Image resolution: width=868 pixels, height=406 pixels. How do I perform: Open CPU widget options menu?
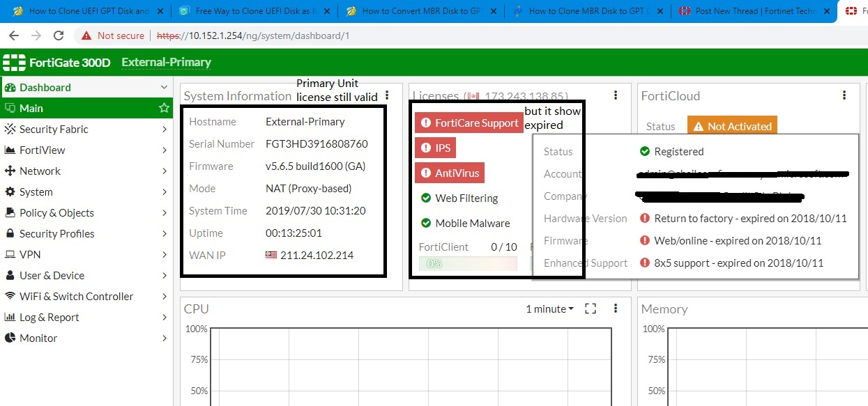coord(616,309)
